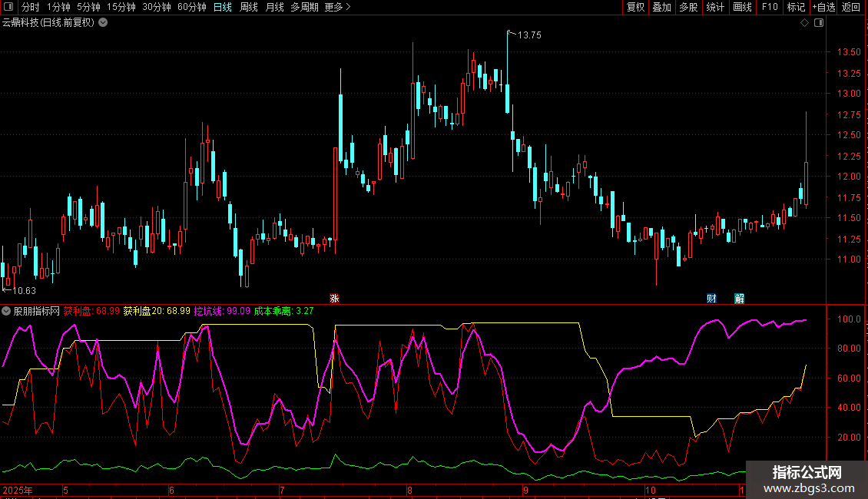Open the 多股 multi-stock view
The width and height of the screenshot is (868, 499).
688,8
